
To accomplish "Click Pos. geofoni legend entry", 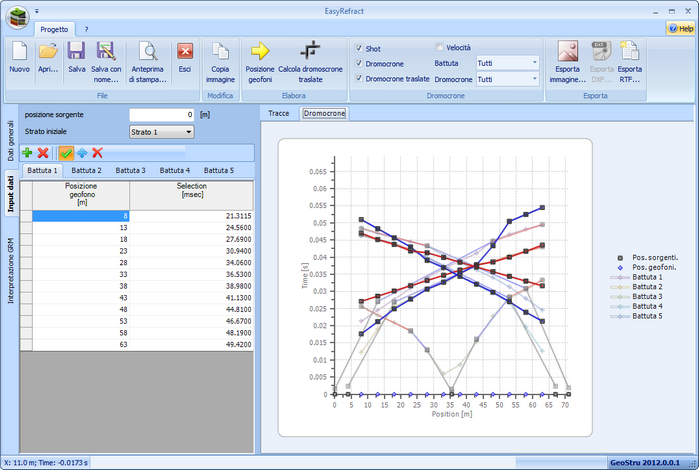I will (647, 268).
